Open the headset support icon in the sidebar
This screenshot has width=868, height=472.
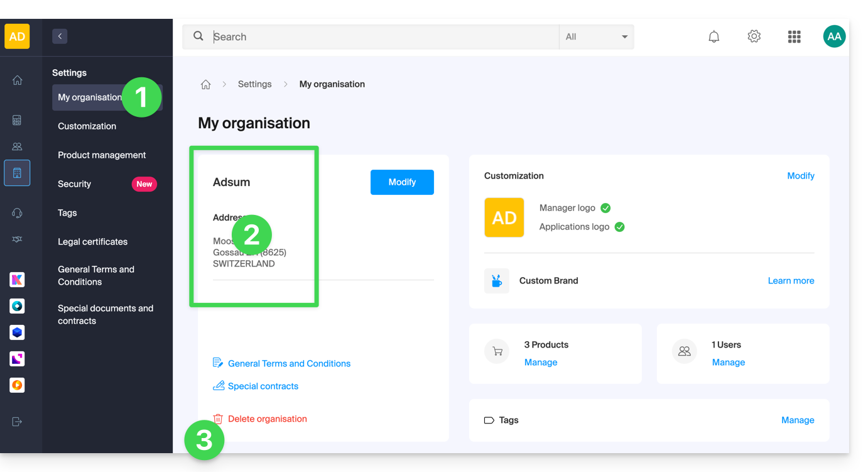pyautogui.click(x=18, y=213)
